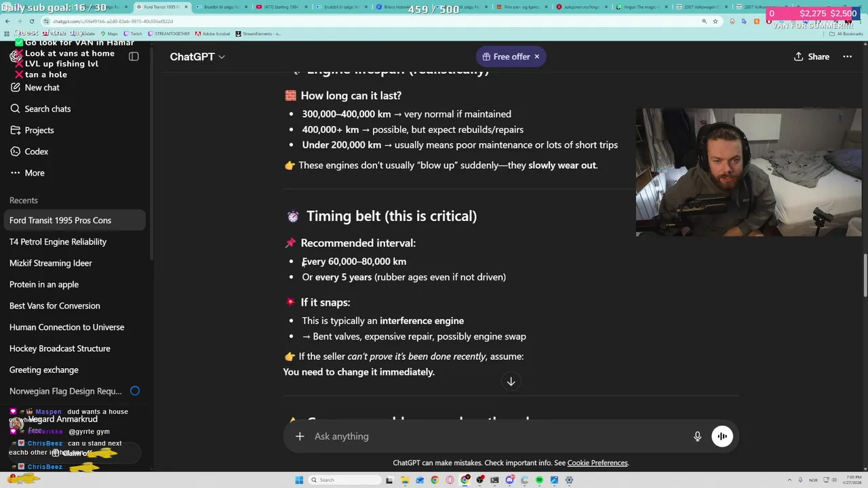Open the Adobe Acrobat bookmark
This screenshot has width=868, height=488.
(x=212, y=33)
